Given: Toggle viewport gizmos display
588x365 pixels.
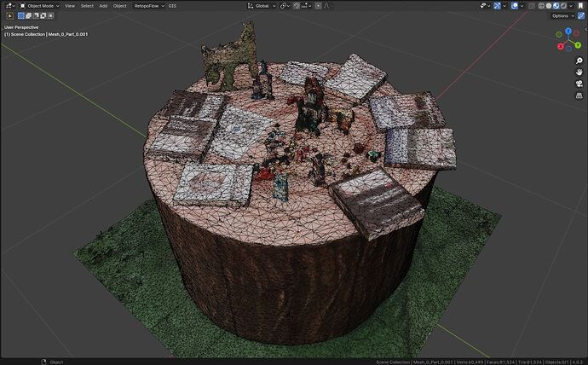Looking at the screenshot, I should (x=498, y=6).
